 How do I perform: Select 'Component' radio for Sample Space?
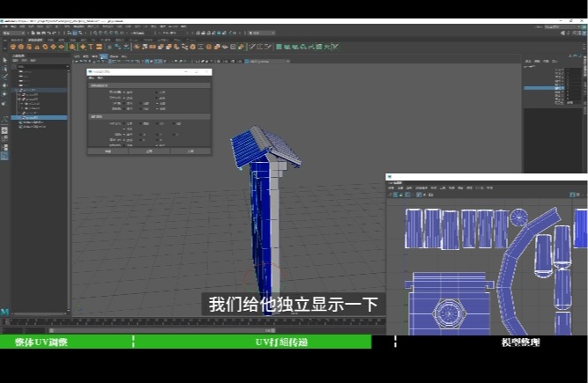pyautogui.click(x=174, y=123)
